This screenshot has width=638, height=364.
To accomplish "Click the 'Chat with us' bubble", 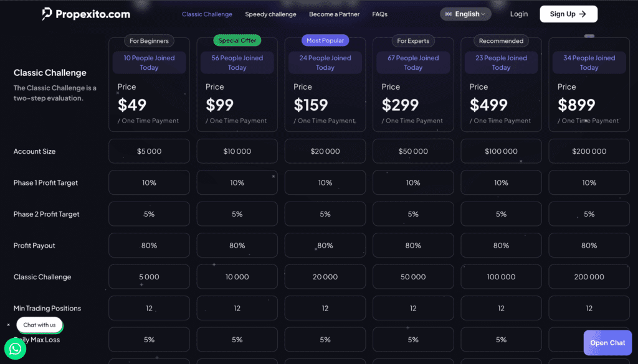I will click(x=39, y=325).
